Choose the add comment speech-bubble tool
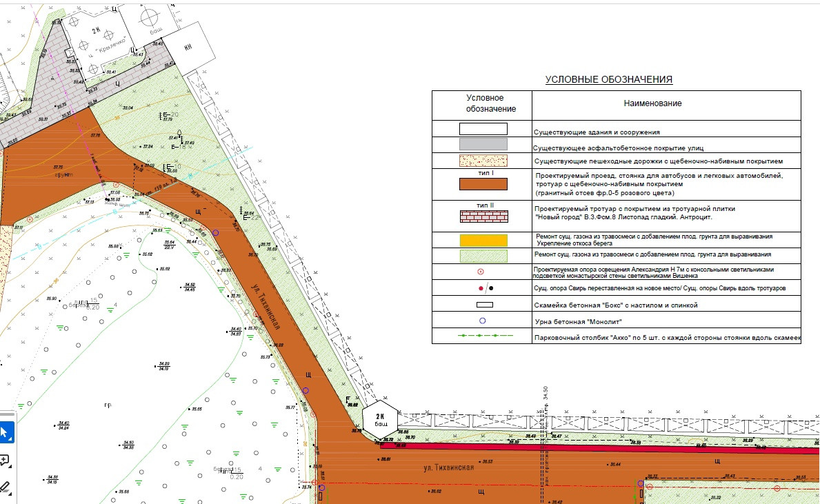This screenshot has width=820, height=504. 5,461
